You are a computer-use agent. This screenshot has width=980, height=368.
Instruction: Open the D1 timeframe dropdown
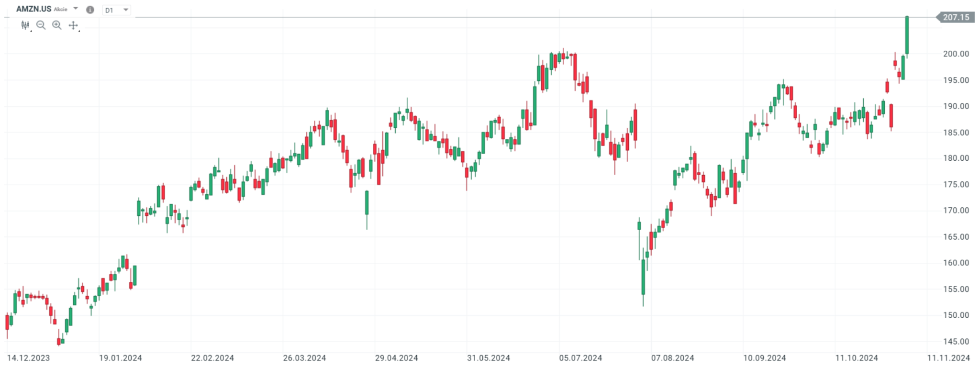116,10
